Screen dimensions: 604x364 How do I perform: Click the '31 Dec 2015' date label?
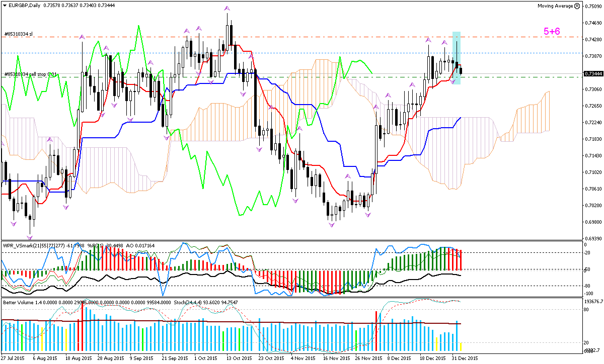click(x=465, y=358)
